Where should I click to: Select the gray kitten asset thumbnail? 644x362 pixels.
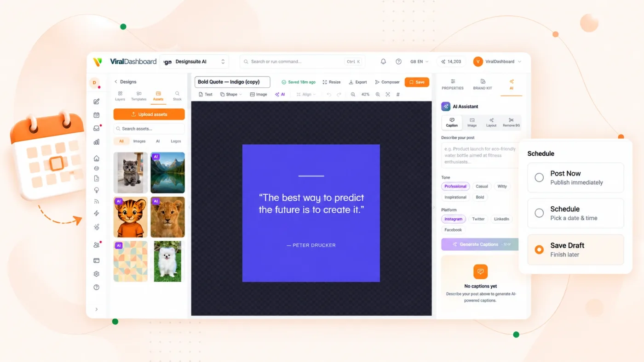click(x=131, y=173)
